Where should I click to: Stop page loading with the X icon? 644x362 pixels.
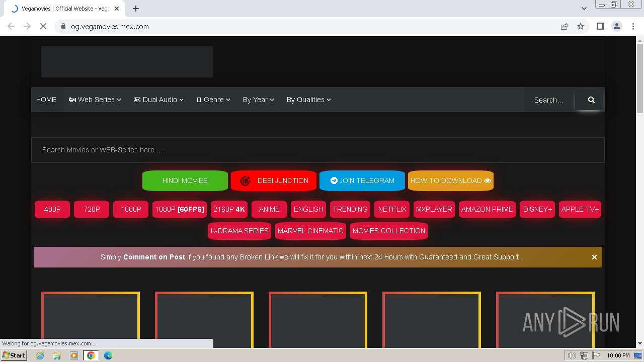pyautogui.click(x=43, y=27)
